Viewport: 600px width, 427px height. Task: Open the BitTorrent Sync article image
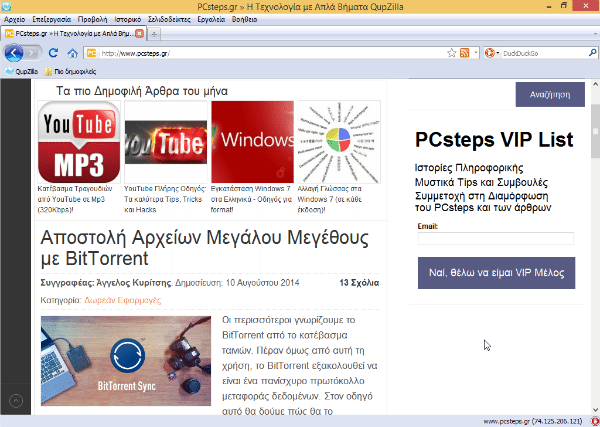pyautogui.click(x=126, y=361)
